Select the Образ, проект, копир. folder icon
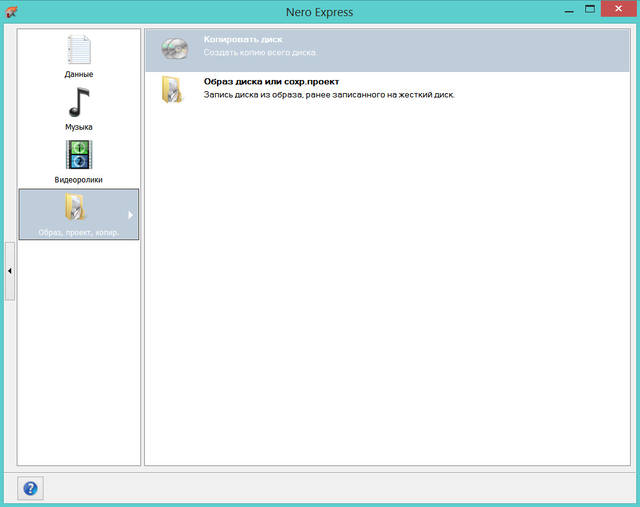 pos(75,207)
